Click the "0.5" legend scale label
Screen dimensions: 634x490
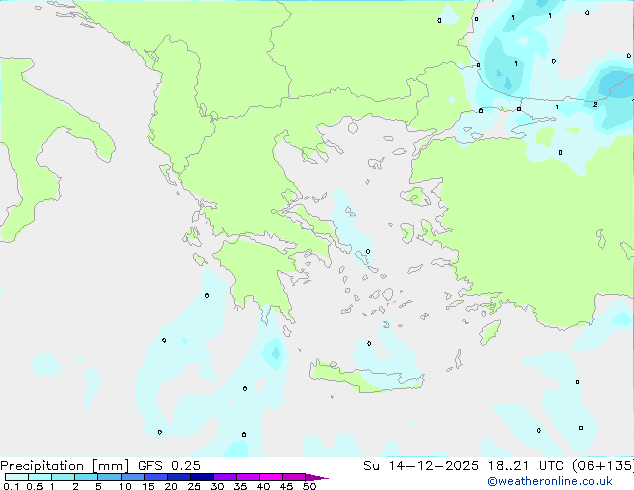point(35,486)
